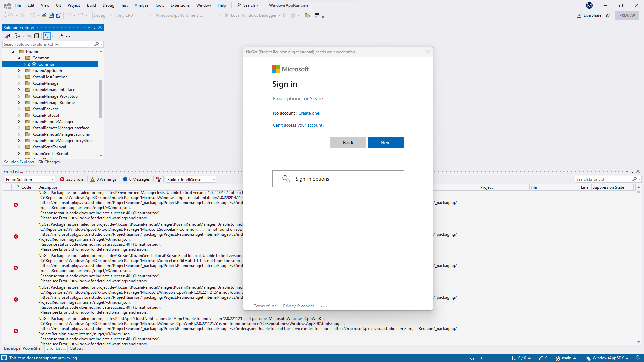Click the 'Create one!' link

[x=309, y=113]
